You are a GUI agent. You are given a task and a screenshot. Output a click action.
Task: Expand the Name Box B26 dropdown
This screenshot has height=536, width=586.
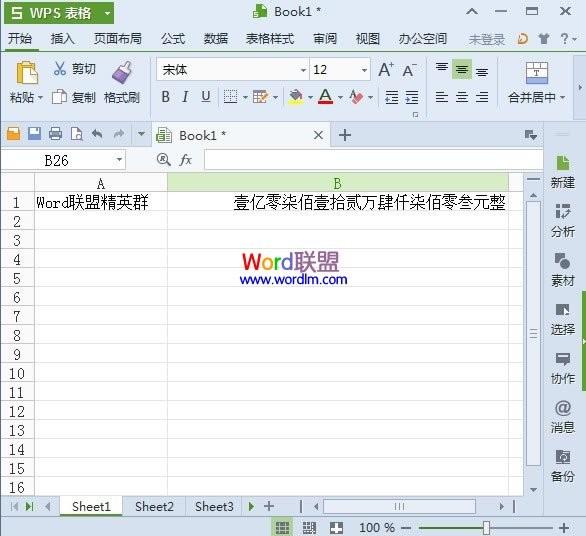tap(119, 160)
